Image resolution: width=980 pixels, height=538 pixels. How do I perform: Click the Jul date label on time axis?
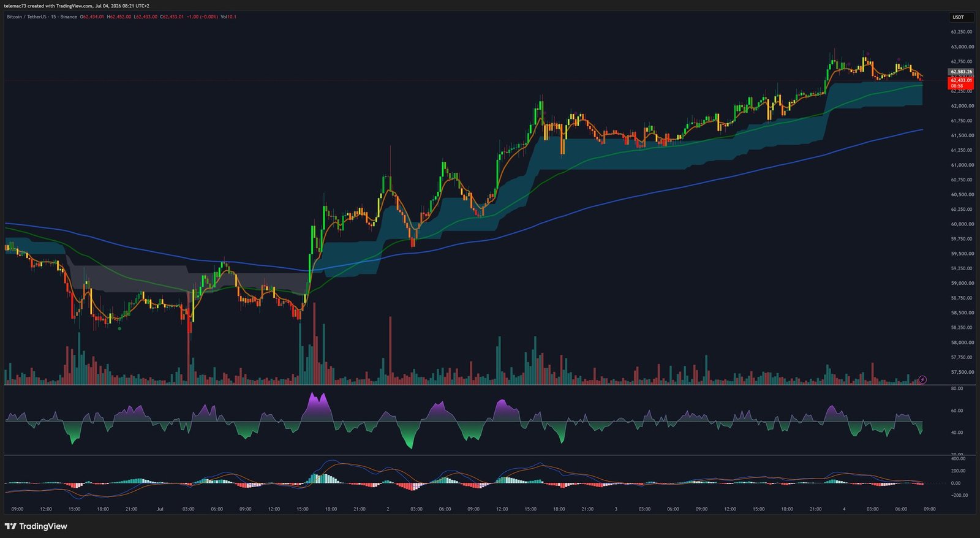(x=160, y=509)
